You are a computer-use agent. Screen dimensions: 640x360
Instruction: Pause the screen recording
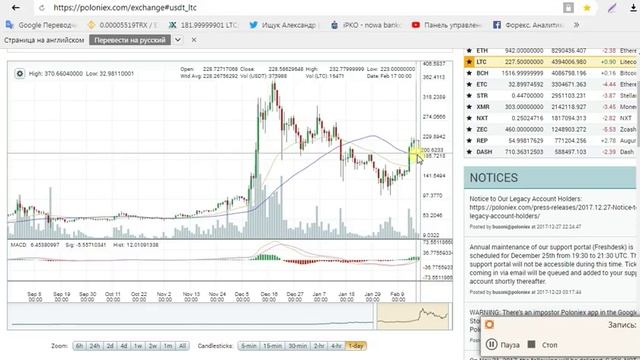pyautogui.click(x=503, y=345)
